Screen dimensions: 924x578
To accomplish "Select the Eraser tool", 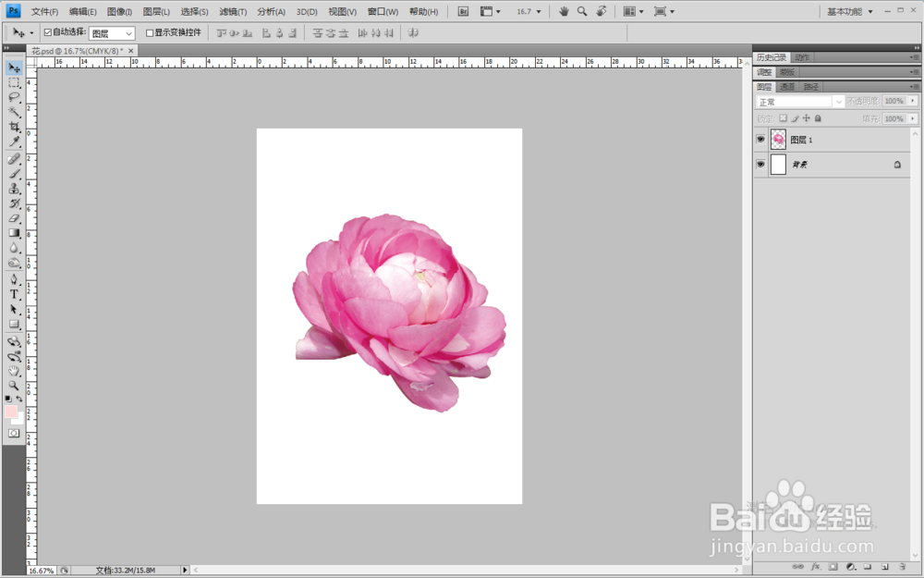I will pos(14,218).
